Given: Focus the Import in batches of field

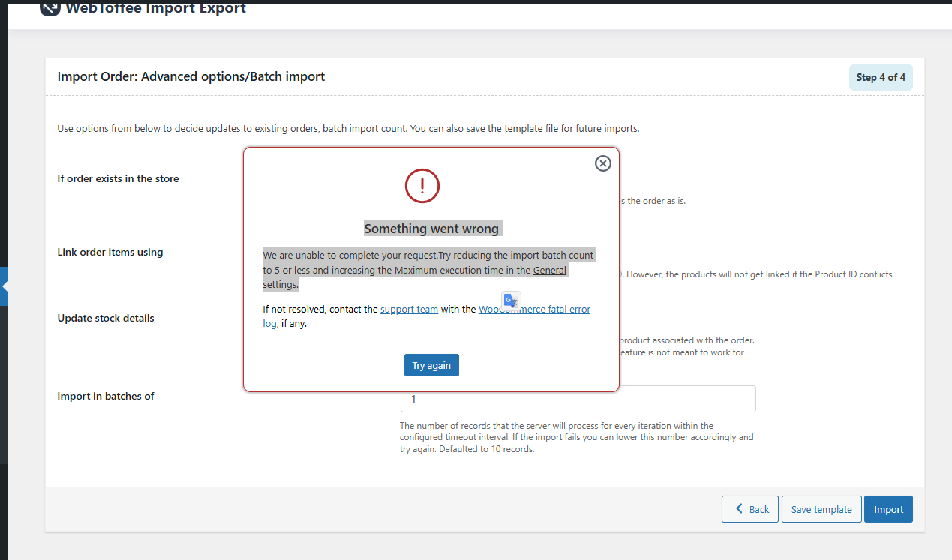Looking at the screenshot, I should (578, 399).
